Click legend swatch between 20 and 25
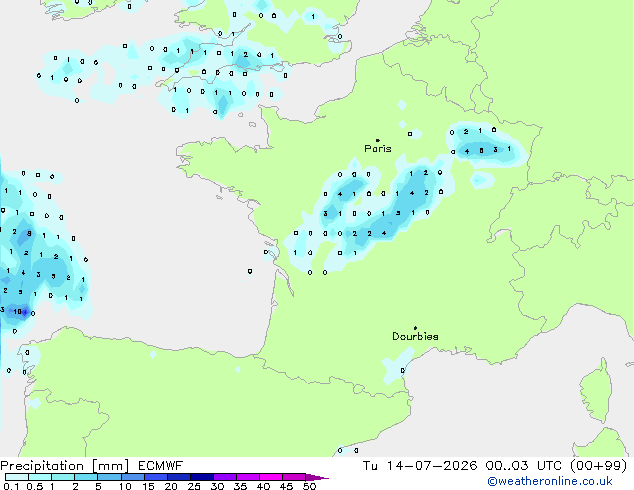This screenshot has height=490, width=634. point(179,477)
